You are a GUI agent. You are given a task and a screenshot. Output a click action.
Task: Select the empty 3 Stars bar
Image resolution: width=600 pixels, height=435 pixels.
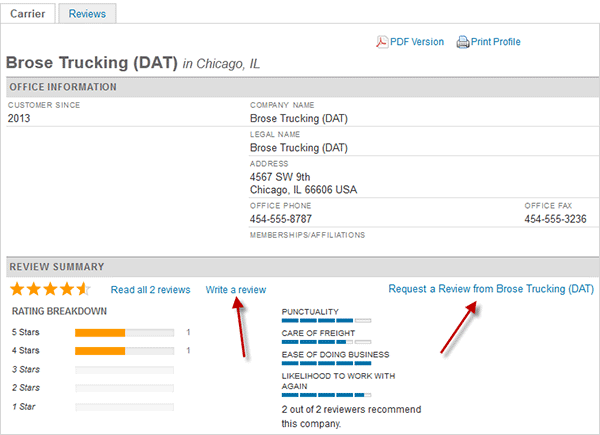pyautogui.click(x=124, y=370)
